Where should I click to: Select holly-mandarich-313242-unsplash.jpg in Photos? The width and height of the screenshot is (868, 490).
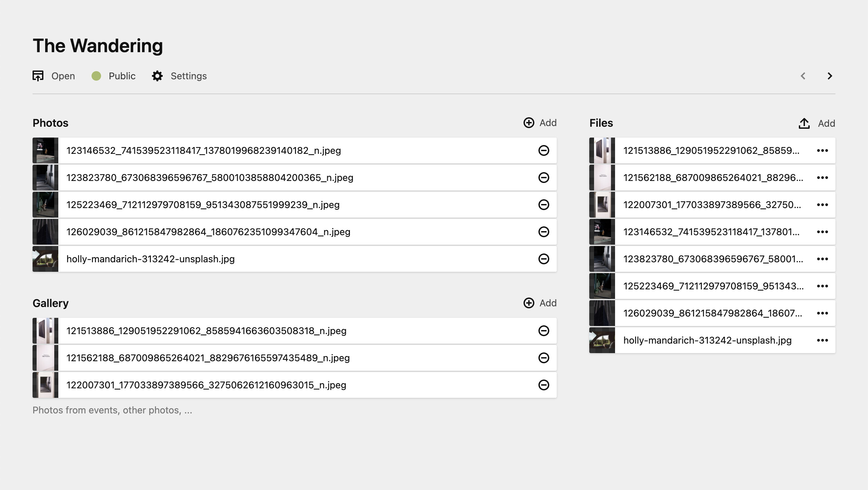pos(151,259)
